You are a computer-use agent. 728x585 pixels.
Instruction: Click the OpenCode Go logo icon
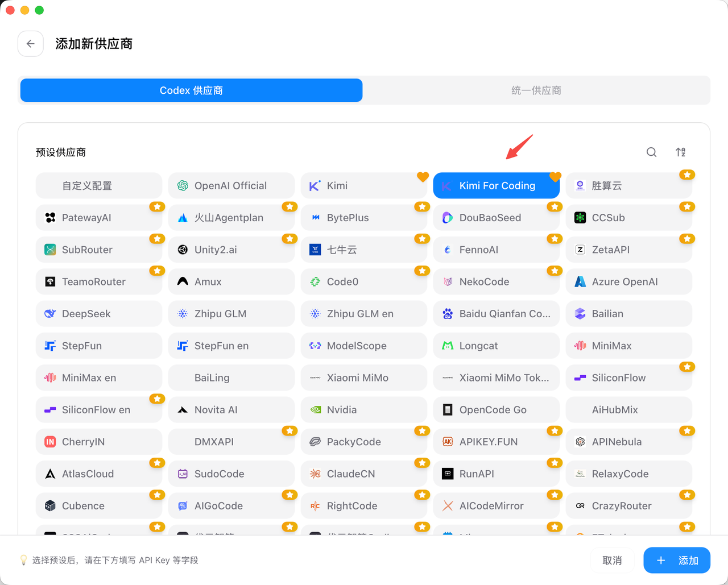pyautogui.click(x=448, y=410)
